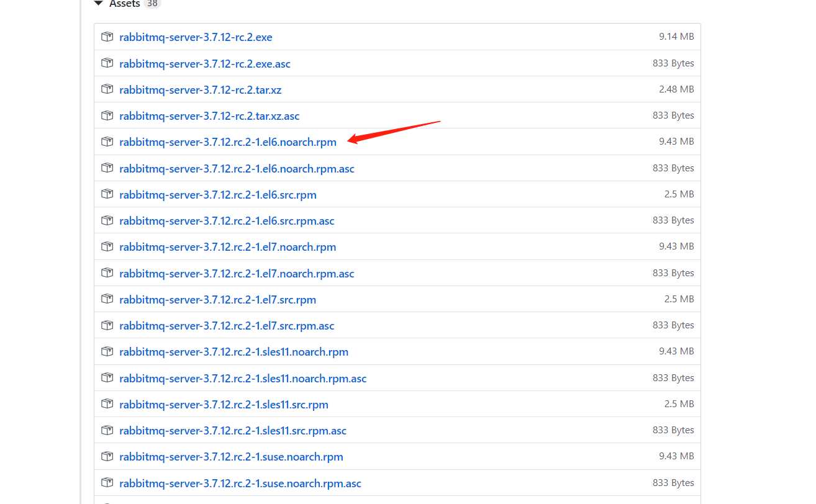Viewport: 816px width, 504px height.
Task: Click the package icon next to rabbitmq-server-3.7.12-rc.2.tar.xz.asc
Action: click(107, 115)
